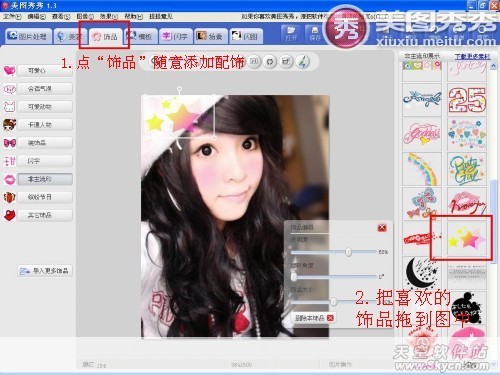Screen dimensions: 500x375
Task: Open the 会话气泡 sticker category
Action: click(x=45, y=89)
